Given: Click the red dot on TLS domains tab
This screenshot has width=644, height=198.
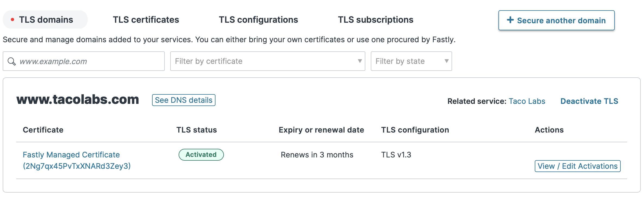Looking at the screenshot, I should click(12, 19).
